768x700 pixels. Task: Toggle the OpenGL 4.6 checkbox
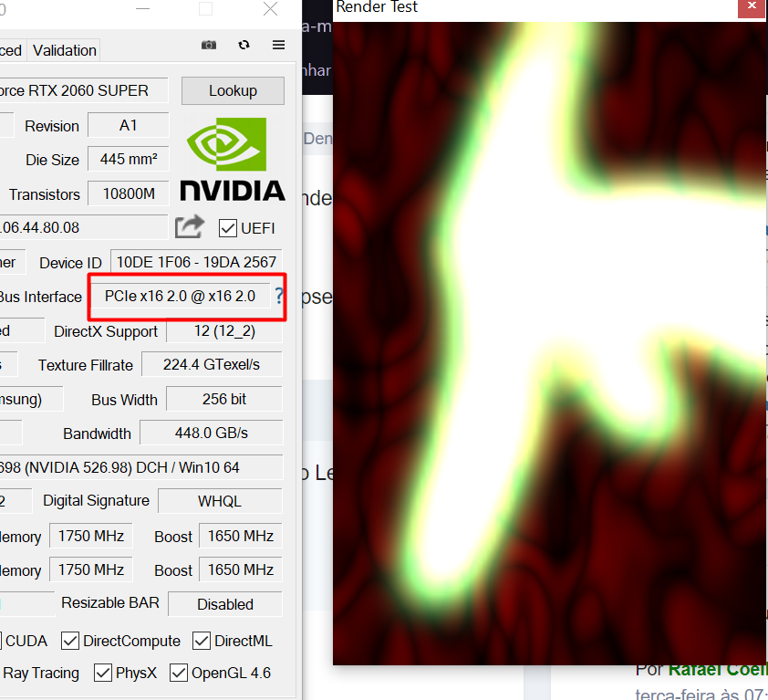179,673
